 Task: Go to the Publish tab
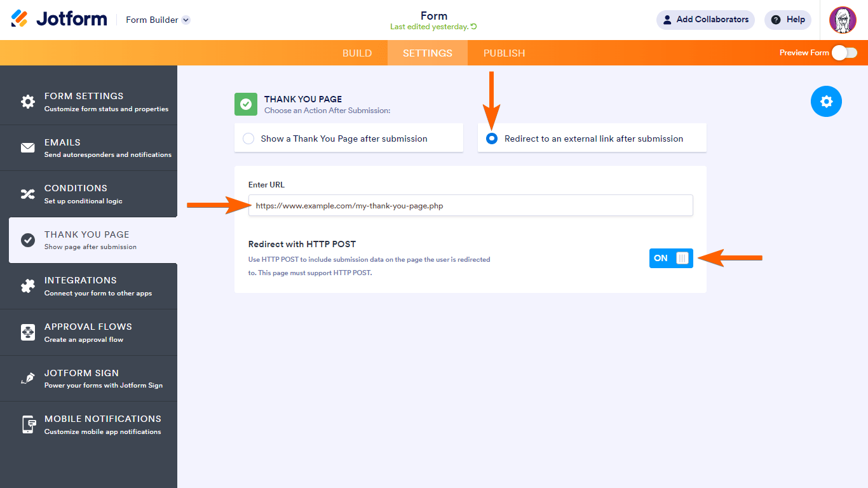coord(504,53)
